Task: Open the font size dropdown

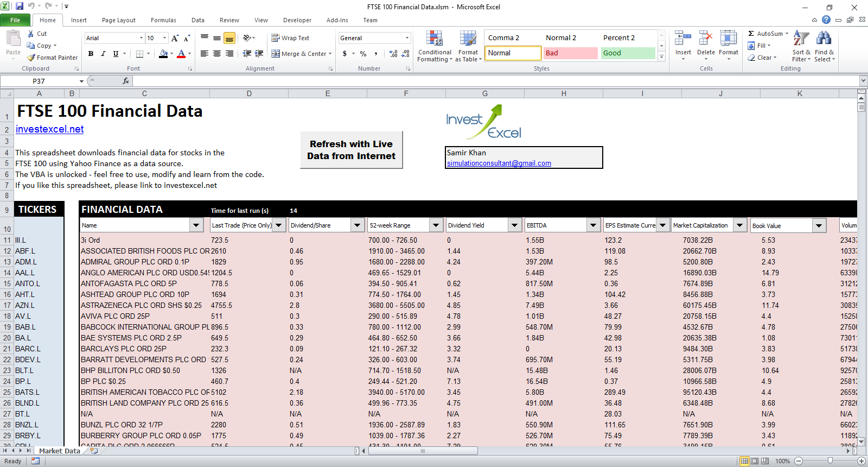Action: click(x=165, y=38)
